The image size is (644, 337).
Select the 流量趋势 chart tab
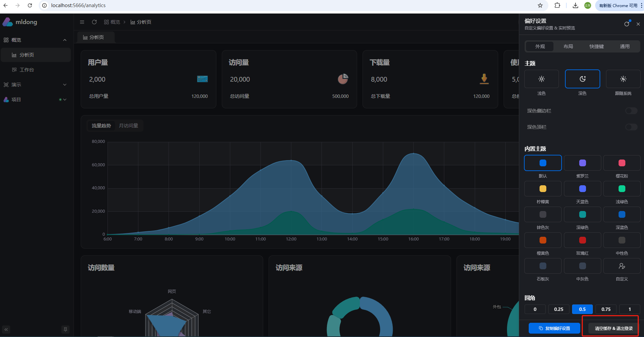101,126
